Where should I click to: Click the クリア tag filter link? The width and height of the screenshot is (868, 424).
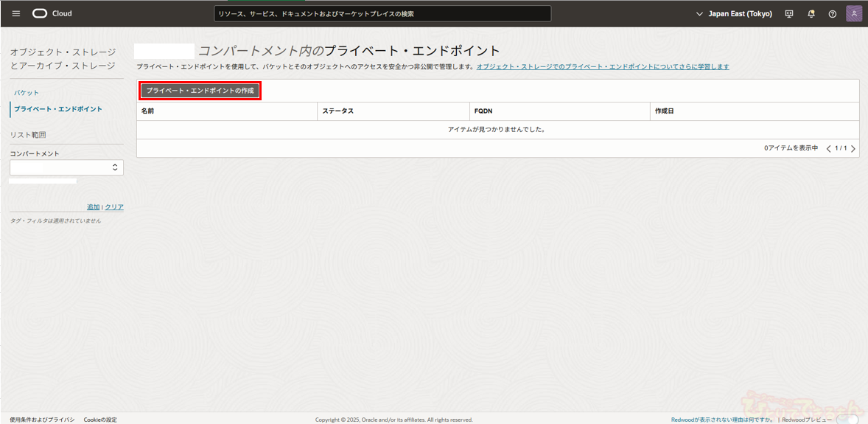click(114, 206)
